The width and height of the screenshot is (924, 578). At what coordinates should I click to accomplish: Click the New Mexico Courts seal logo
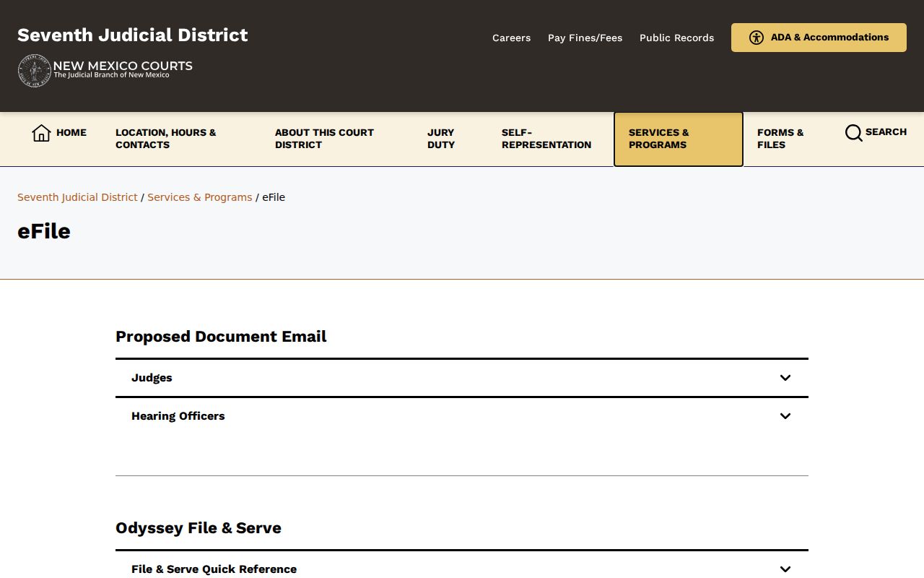coord(35,71)
